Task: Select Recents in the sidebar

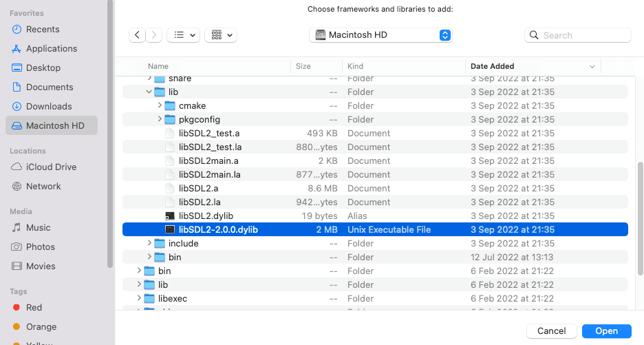Action: tap(43, 30)
